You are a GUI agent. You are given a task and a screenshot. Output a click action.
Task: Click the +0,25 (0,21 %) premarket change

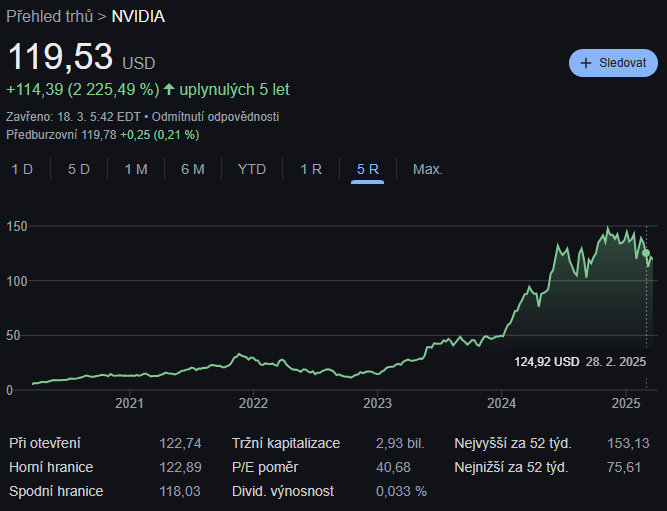tap(160, 135)
